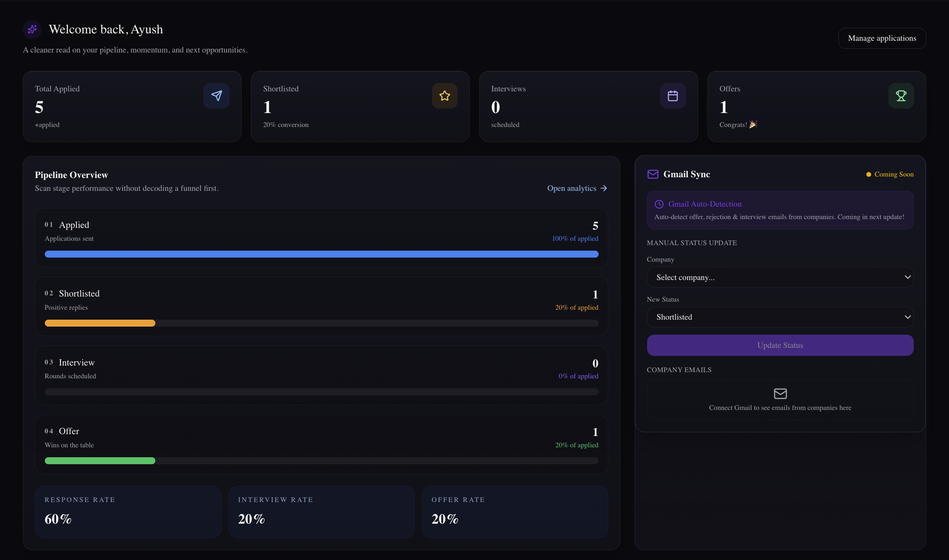Open the New Status dropdown showing Shortlisted
Screen dimensions: 949x560
click(780, 317)
